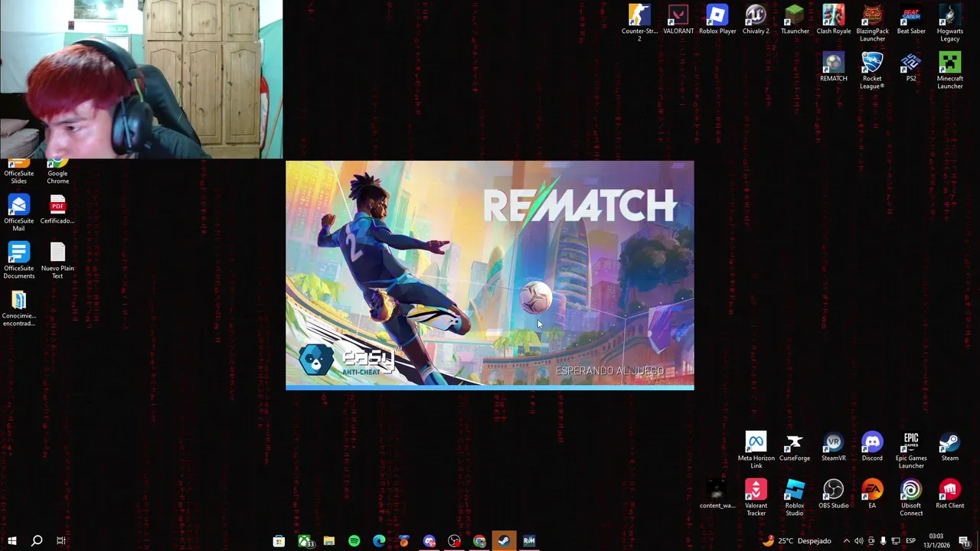Open taskbar Search
The image size is (980, 551).
pyautogui.click(x=36, y=541)
